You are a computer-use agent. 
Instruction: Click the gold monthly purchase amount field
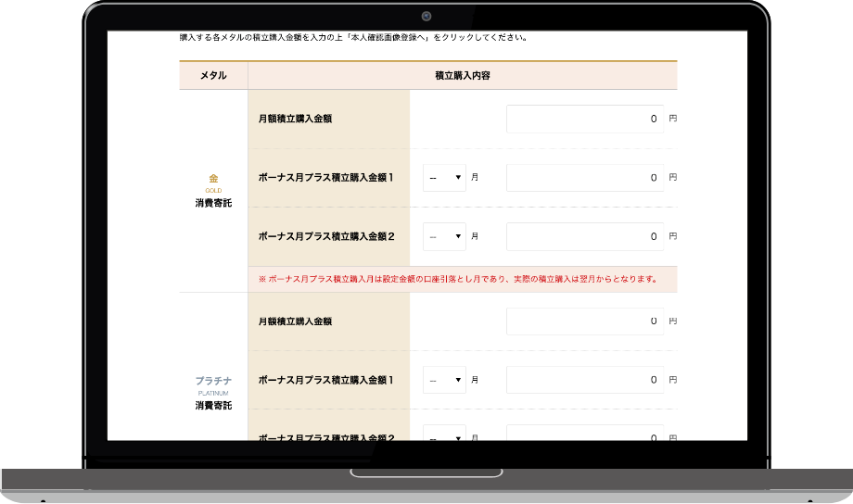(x=585, y=119)
